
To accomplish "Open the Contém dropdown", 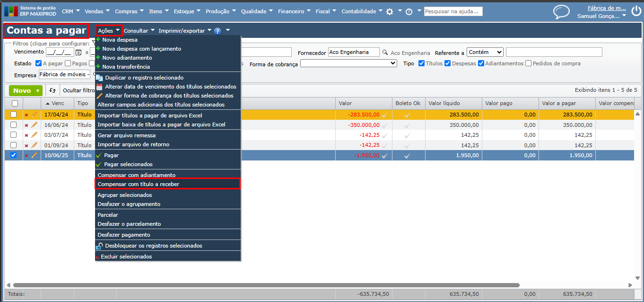I will 485,53.
